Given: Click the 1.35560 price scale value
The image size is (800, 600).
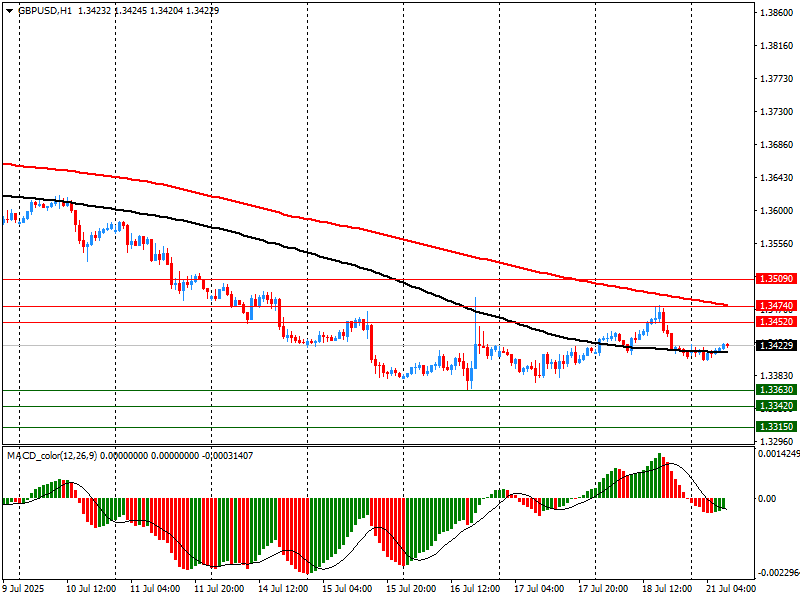Looking at the screenshot, I should [x=777, y=244].
